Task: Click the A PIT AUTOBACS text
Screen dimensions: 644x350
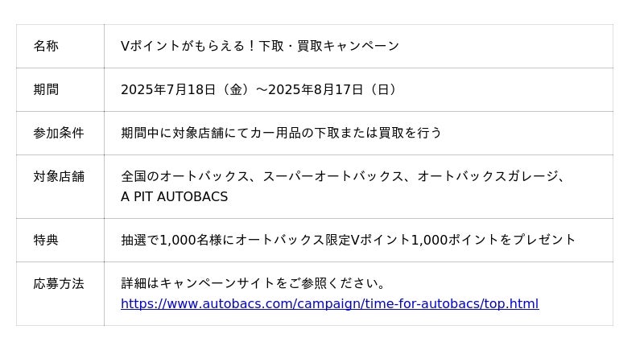Action: [x=174, y=197]
